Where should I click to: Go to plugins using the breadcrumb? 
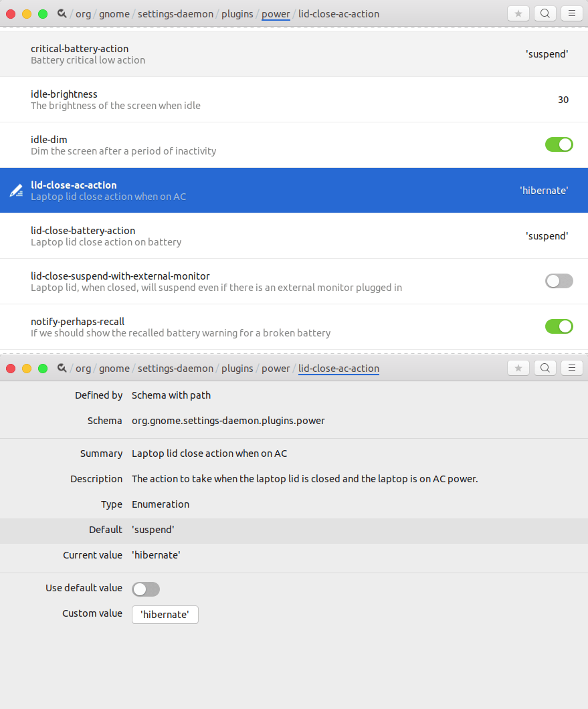pos(237,13)
